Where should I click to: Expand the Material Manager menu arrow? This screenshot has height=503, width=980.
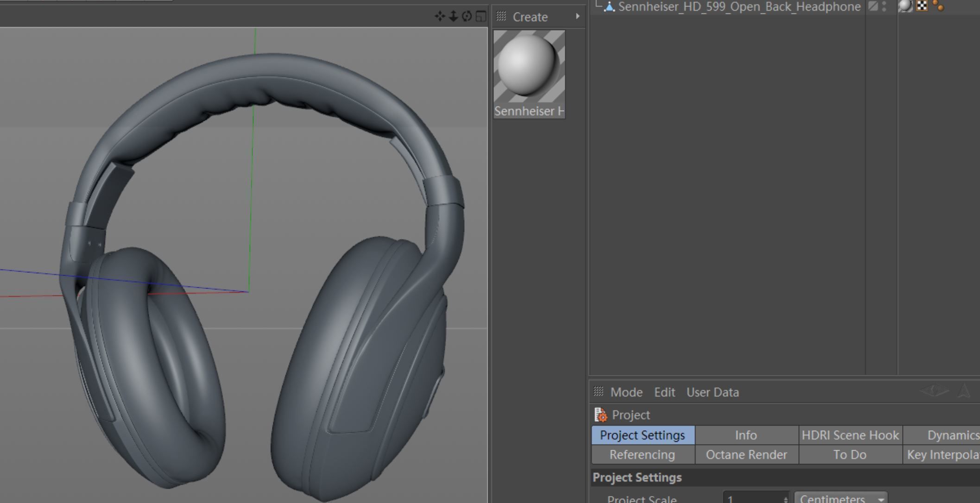point(577,16)
